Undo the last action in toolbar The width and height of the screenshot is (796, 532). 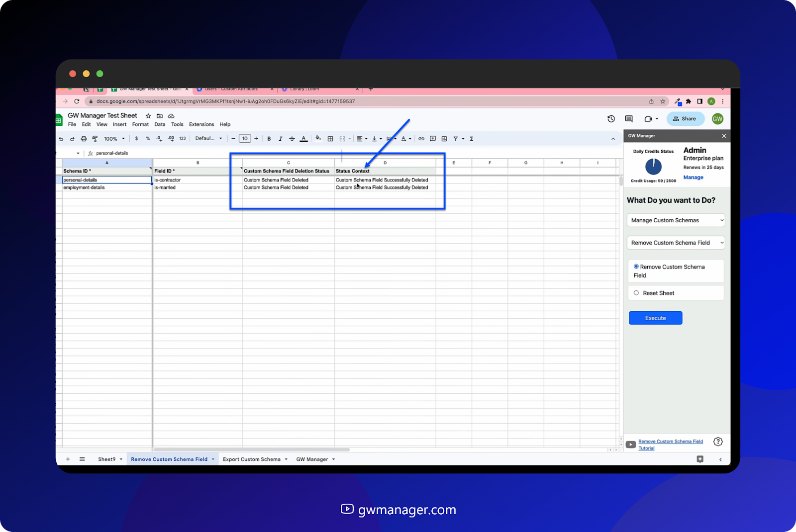(x=61, y=139)
